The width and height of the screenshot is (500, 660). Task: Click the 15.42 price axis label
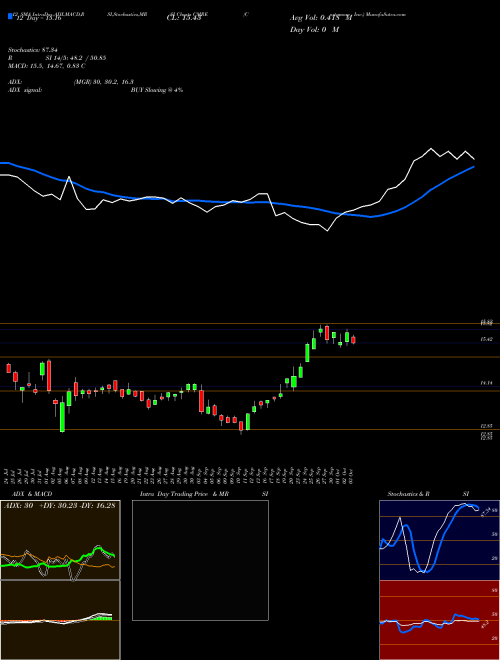[487, 339]
